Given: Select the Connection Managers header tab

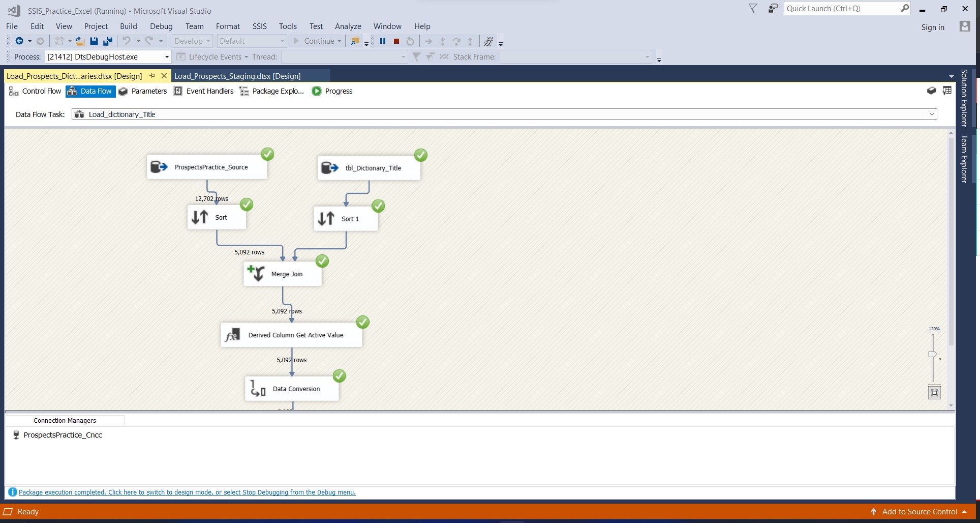Looking at the screenshot, I should (65, 420).
